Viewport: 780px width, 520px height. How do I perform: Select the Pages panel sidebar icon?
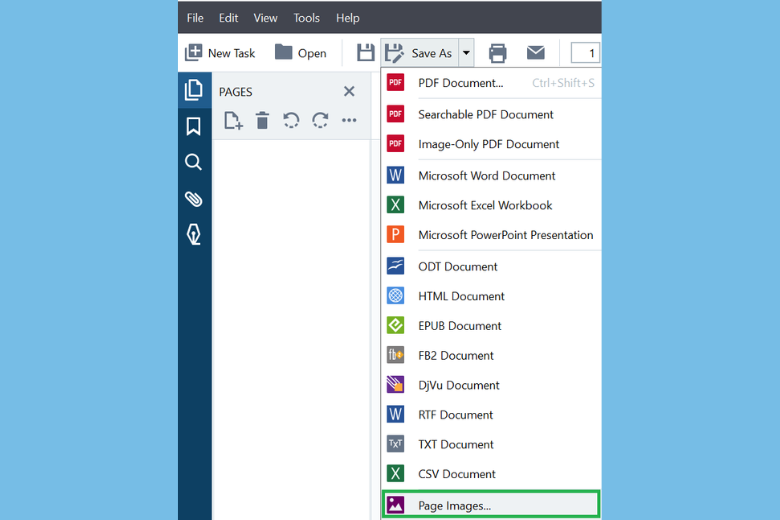[194, 90]
